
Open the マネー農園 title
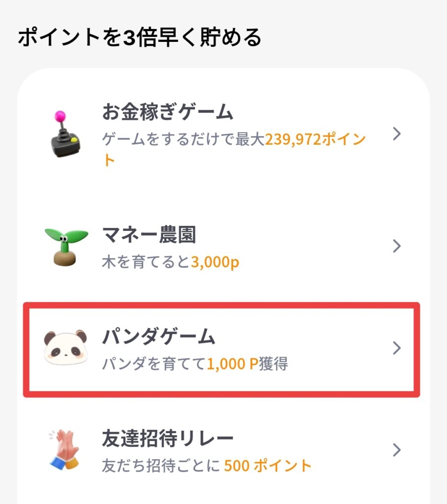tap(149, 235)
